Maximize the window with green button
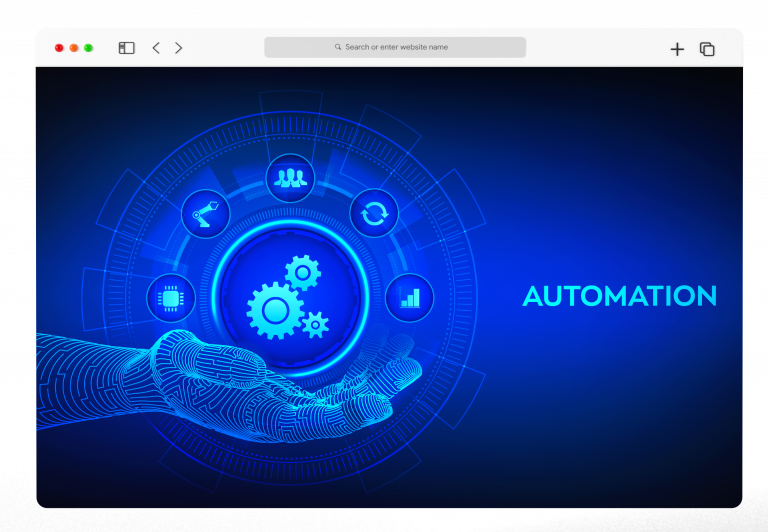The width and height of the screenshot is (768, 532). (x=88, y=48)
